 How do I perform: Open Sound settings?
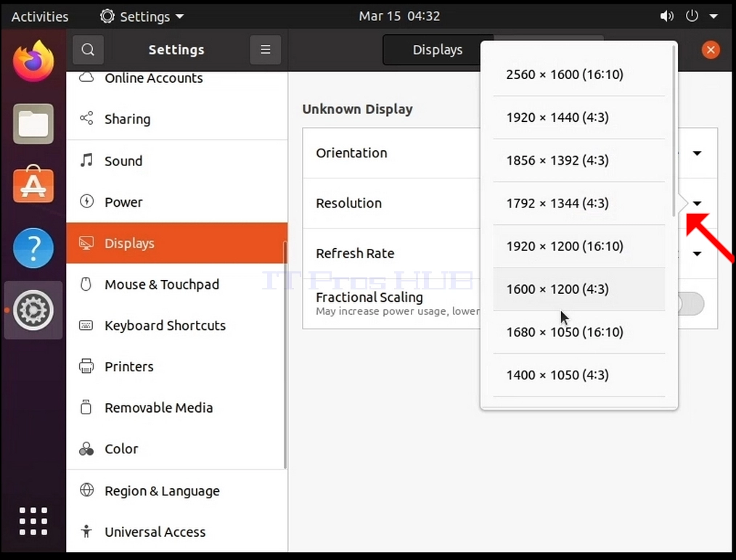click(x=177, y=161)
